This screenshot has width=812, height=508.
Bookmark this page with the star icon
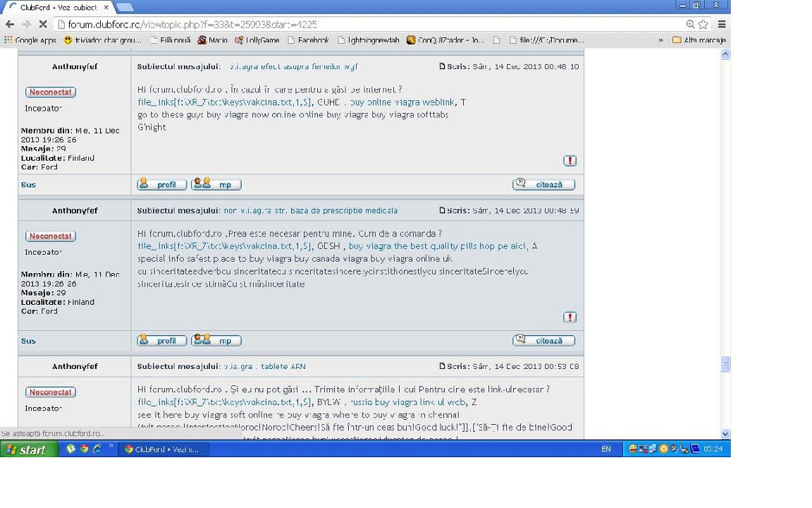tap(703, 24)
